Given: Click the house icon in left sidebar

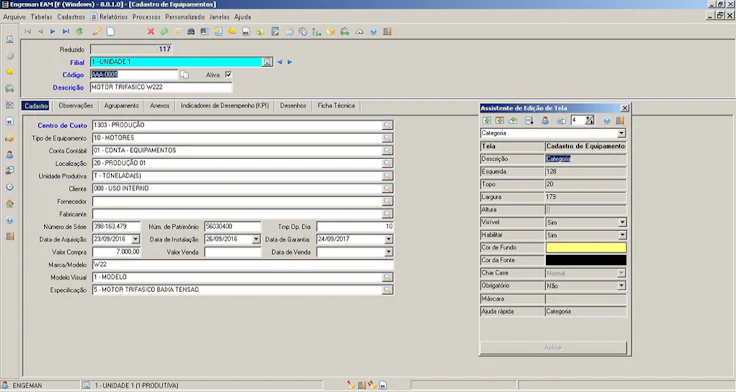Looking at the screenshot, I should click(9, 204).
